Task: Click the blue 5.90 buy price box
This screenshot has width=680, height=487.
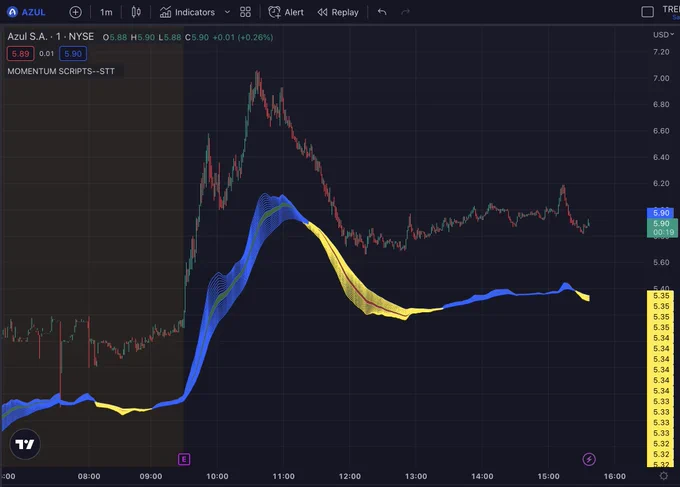Action: pos(73,54)
